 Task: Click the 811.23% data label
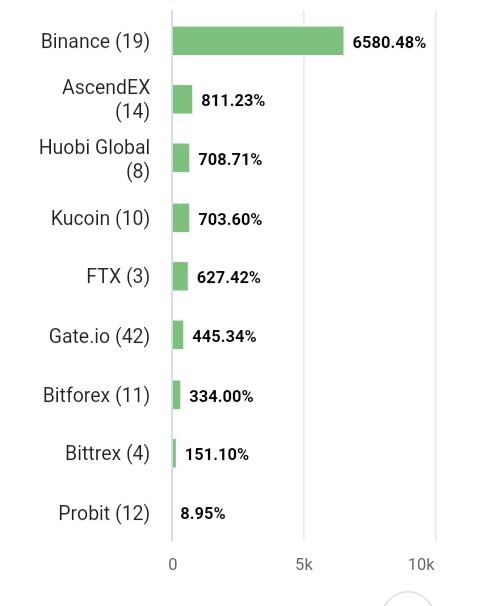233,100
